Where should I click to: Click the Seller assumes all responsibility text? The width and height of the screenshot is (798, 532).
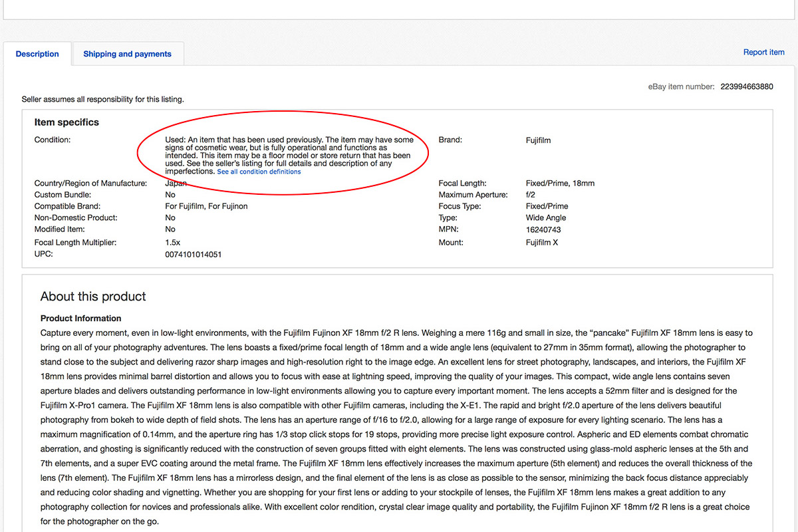coord(102,99)
